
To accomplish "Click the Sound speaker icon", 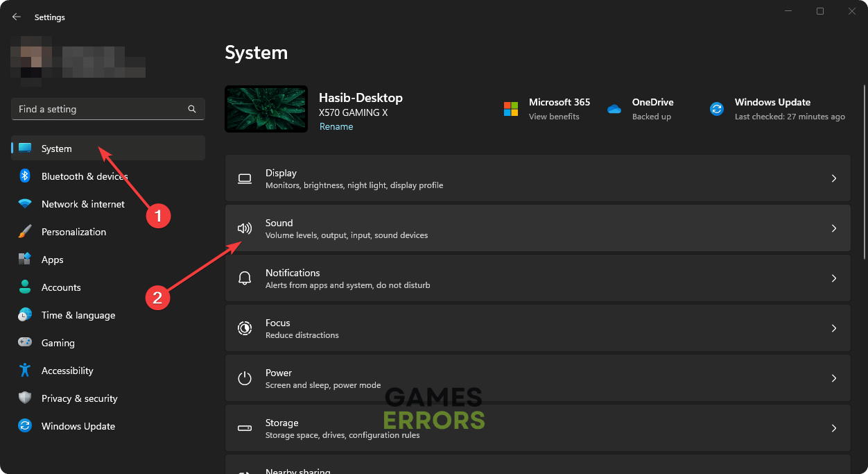I will [244, 228].
